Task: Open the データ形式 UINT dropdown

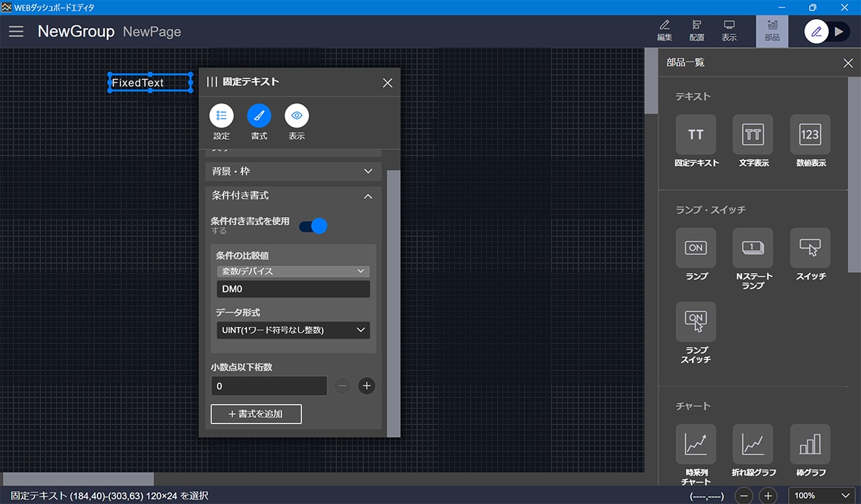Action: coord(293,330)
